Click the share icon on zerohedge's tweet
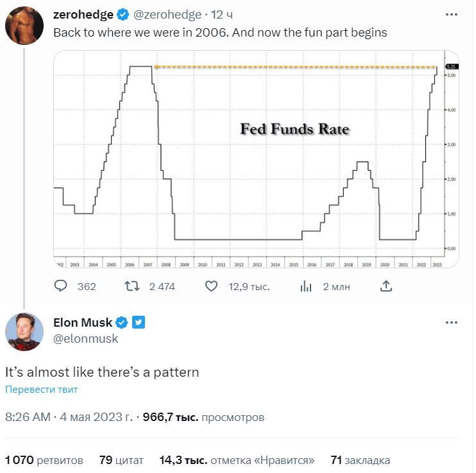The width and height of the screenshot is (476, 473). point(386,286)
